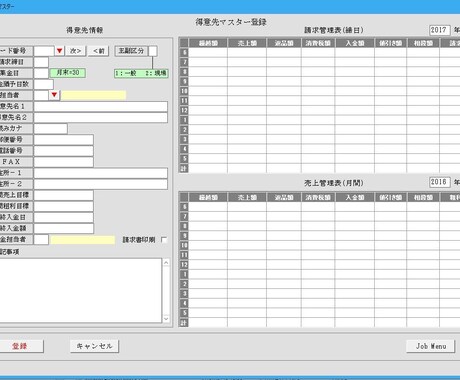The width and height of the screenshot is (460, 380).
Task: Focus the 住所-2 input field
Action: (x=101, y=184)
